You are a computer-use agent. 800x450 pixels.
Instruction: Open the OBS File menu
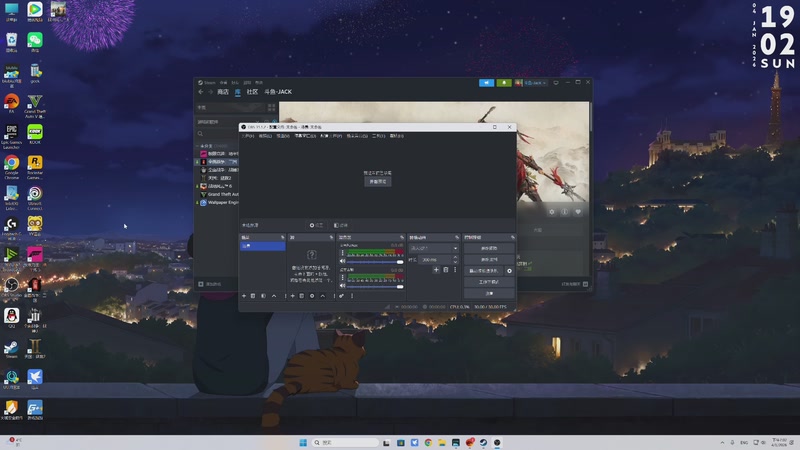247,136
